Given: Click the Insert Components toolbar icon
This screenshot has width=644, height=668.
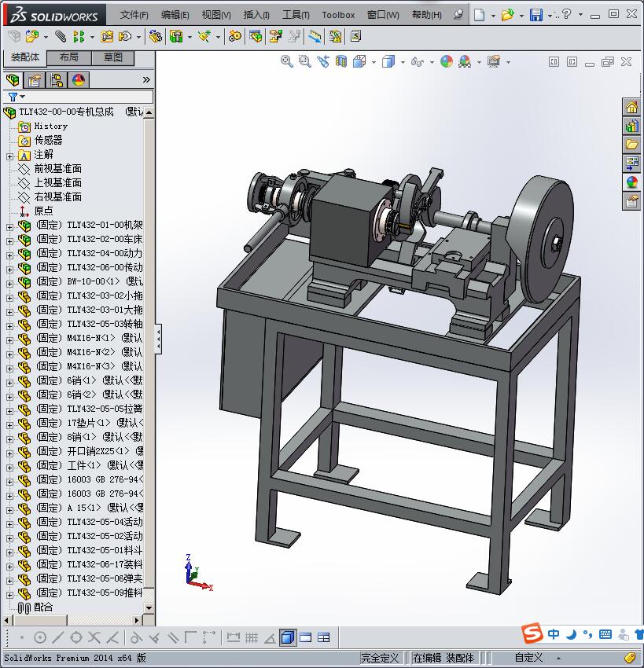Looking at the screenshot, I should 32,37.
